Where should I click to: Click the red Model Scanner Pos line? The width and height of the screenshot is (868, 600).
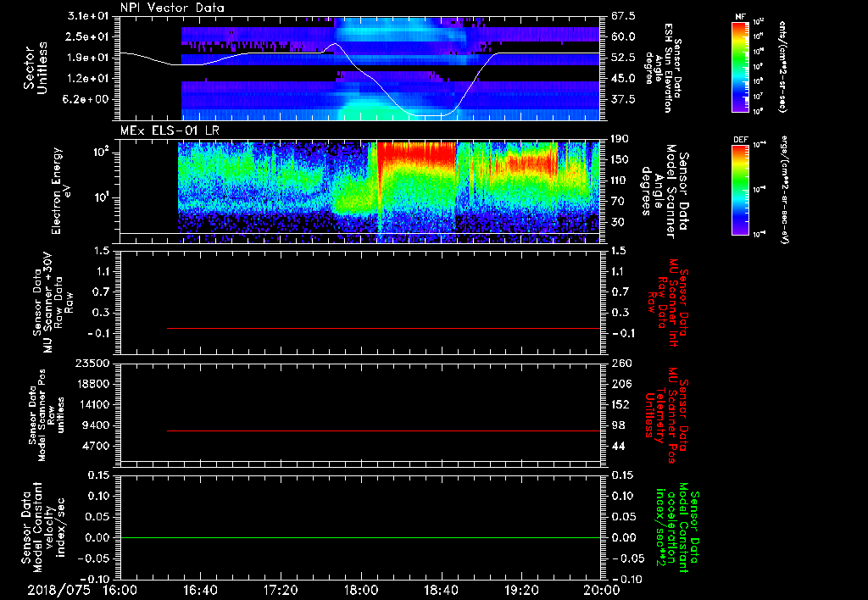383,431
